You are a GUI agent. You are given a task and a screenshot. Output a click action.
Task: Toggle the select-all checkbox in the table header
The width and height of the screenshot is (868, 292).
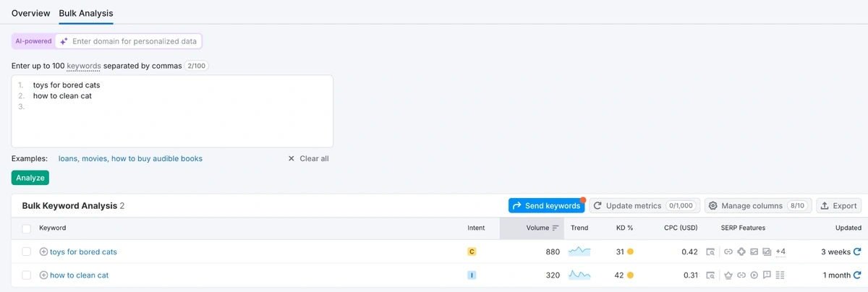tap(26, 228)
